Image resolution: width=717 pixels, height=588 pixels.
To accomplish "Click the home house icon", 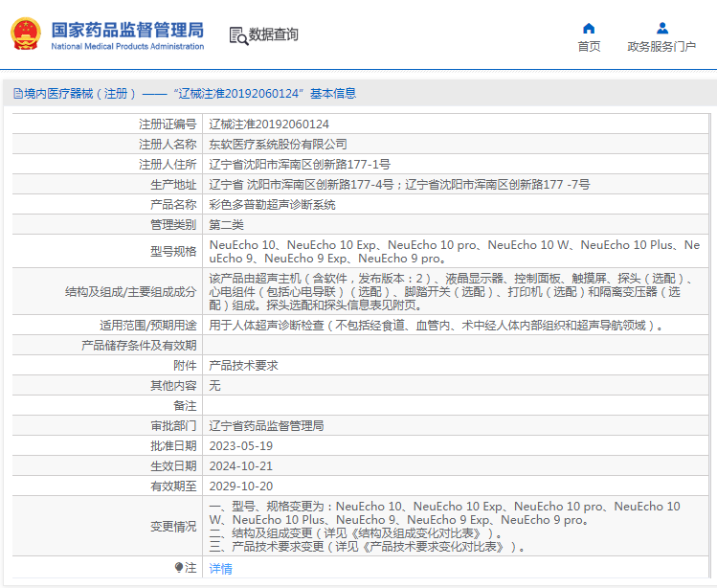I will [589, 29].
